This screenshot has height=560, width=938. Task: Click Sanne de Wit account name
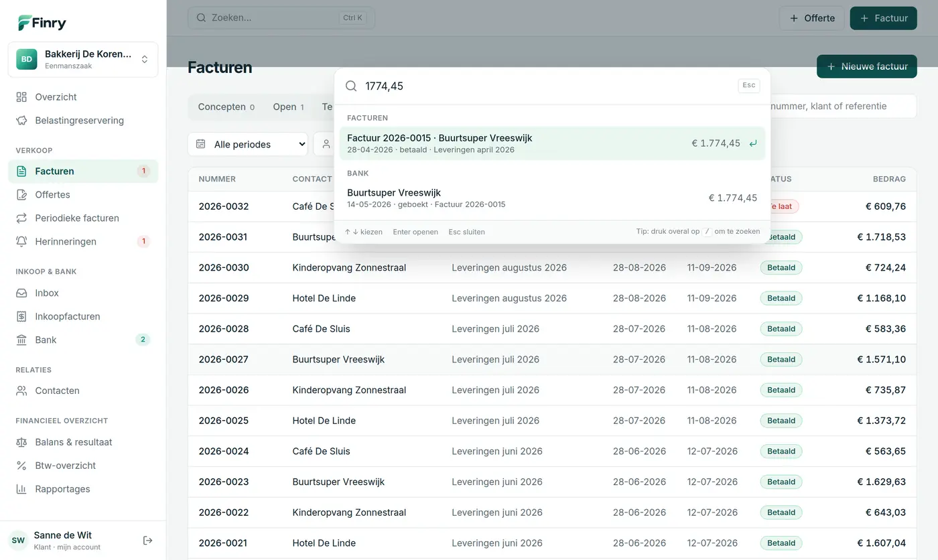click(x=63, y=535)
